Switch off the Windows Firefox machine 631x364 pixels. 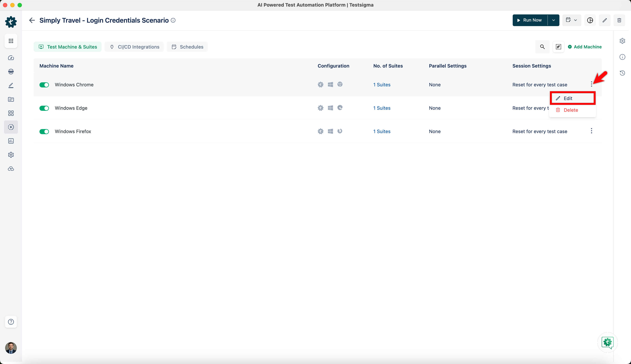(x=44, y=131)
